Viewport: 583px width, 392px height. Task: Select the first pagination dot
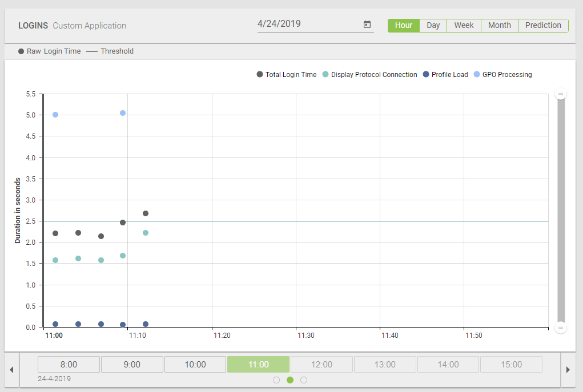point(276,379)
